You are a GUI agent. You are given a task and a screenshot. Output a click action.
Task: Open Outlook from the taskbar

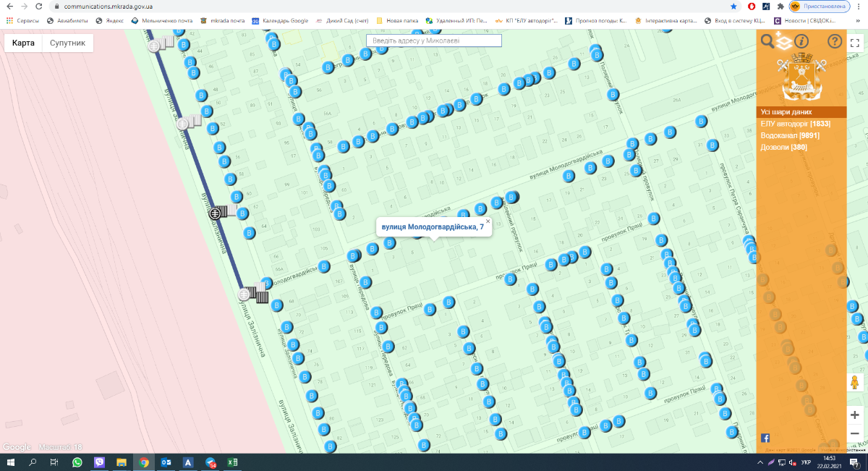(x=166, y=462)
